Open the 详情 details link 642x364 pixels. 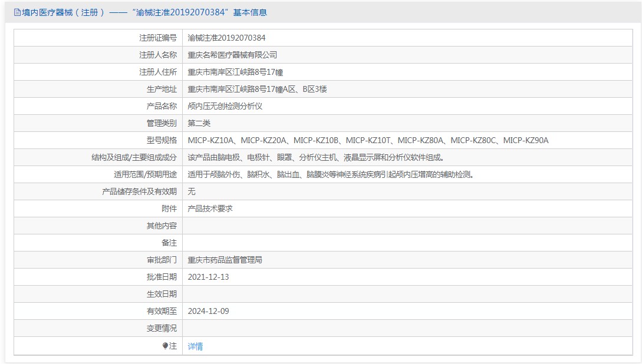[195, 346]
